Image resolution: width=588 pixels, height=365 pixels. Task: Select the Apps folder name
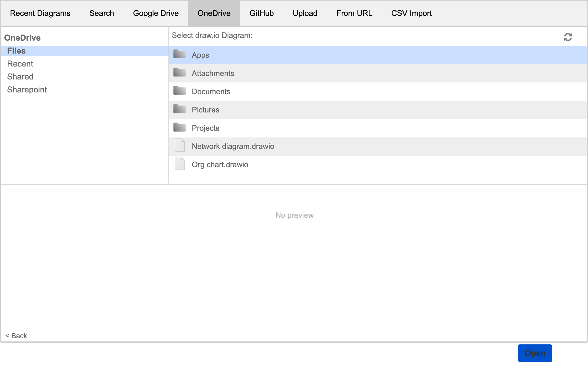pyautogui.click(x=201, y=55)
